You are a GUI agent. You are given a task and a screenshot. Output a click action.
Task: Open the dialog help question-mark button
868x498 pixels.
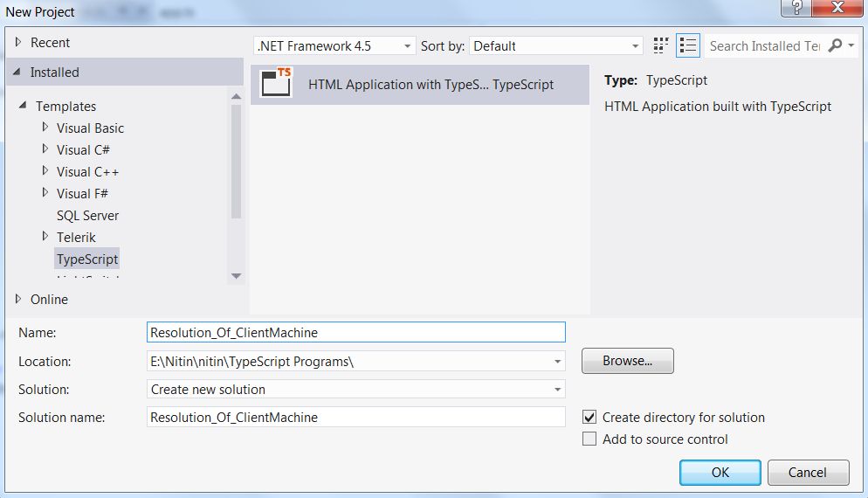pyautogui.click(x=796, y=8)
